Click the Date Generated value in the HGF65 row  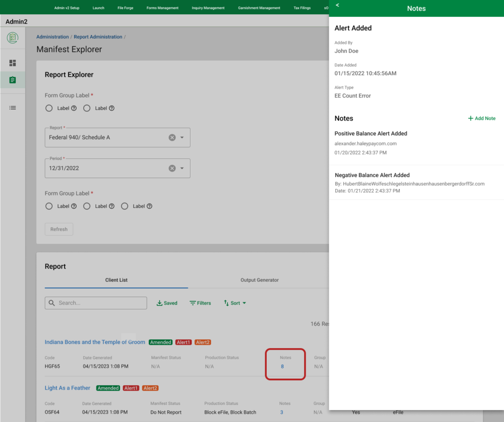(x=105, y=366)
